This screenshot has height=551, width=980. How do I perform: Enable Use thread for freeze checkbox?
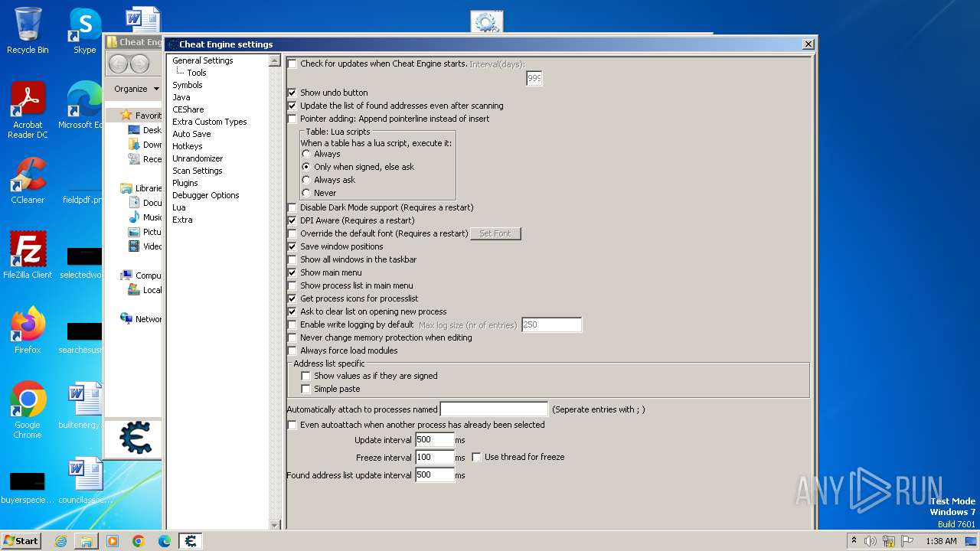pos(476,457)
